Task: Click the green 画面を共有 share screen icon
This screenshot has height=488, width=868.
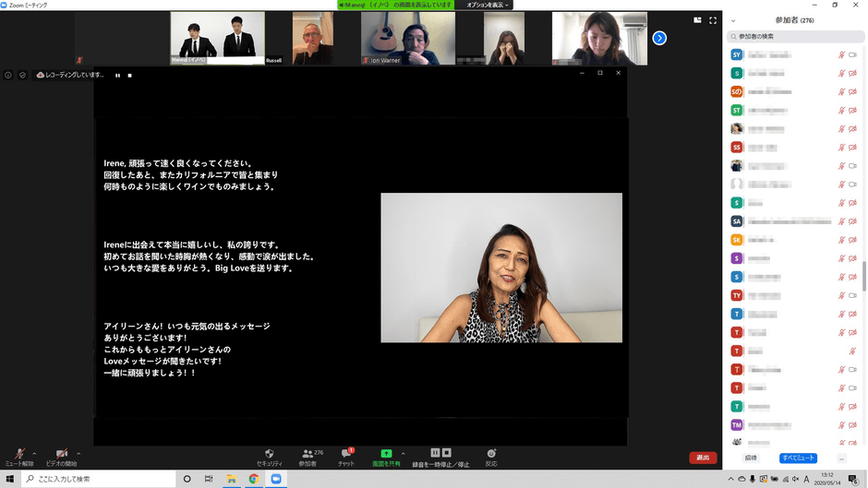Action: (x=386, y=454)
